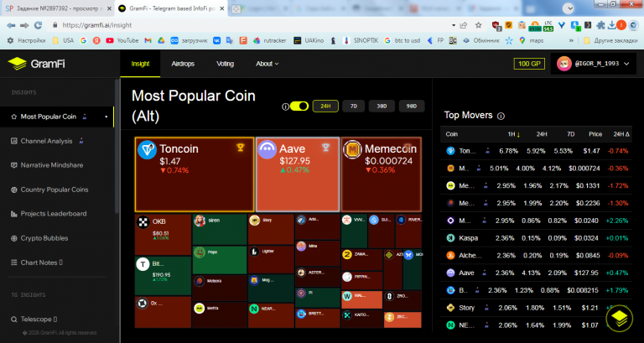Open the Toncoin treemap tile

(x=195, y=174)
